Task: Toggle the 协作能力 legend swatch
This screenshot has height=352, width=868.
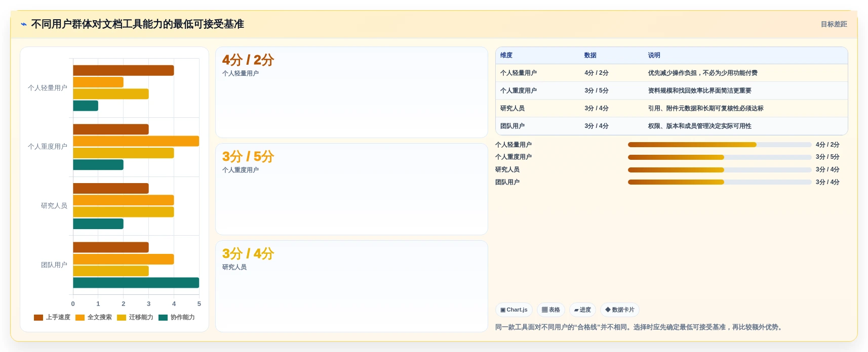Action: point(163,318)
